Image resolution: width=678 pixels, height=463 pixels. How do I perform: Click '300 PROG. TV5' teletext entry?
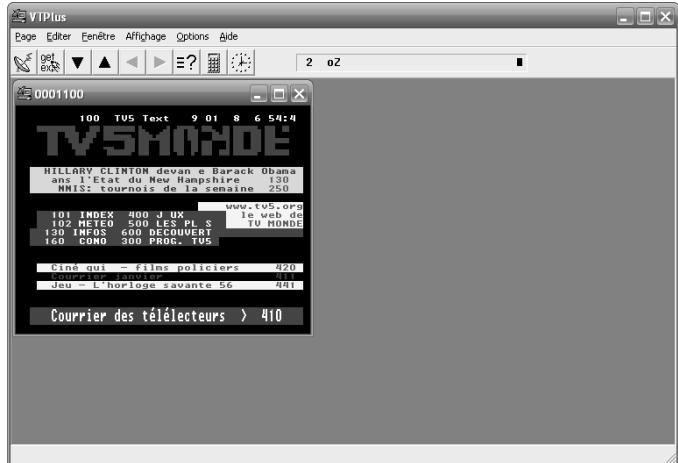tap(166, 241)
